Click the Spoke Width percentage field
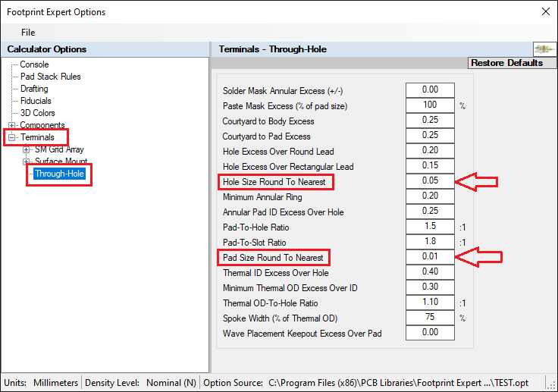The height and width of the screenshot is (392, 558). pyautogui.click(x=430, y=318)
